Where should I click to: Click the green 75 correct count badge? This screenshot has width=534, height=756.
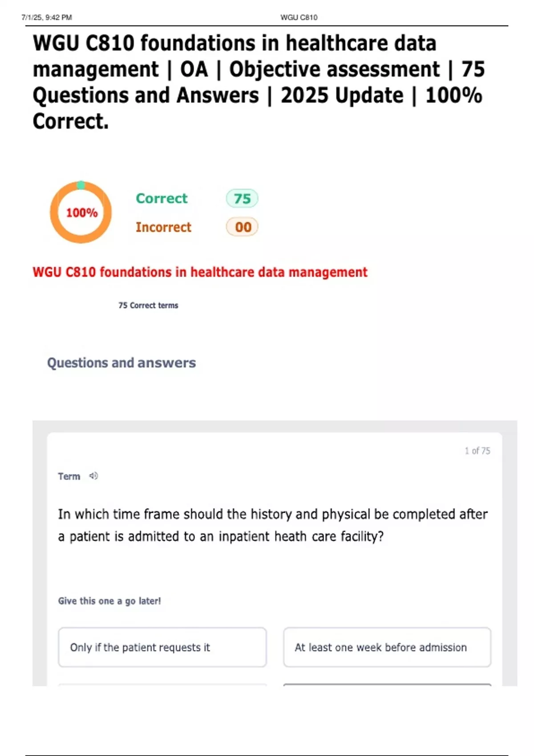click(242, 198)
